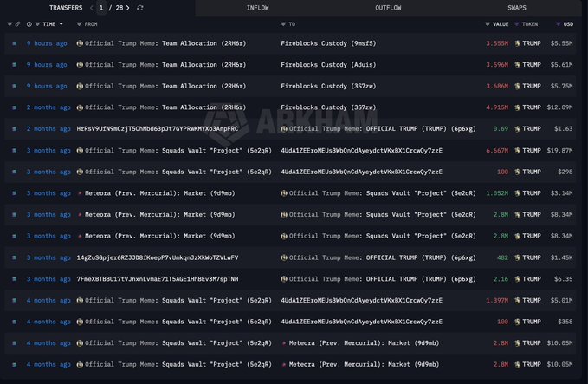Open Team Allocation (2RH6r) in $5.55M row

204,43
